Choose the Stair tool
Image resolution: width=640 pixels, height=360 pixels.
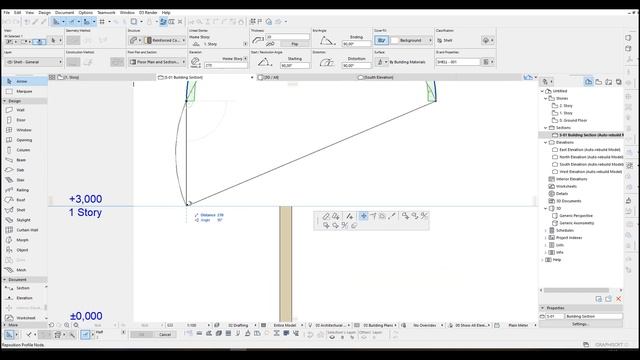[x=24, y=180]
